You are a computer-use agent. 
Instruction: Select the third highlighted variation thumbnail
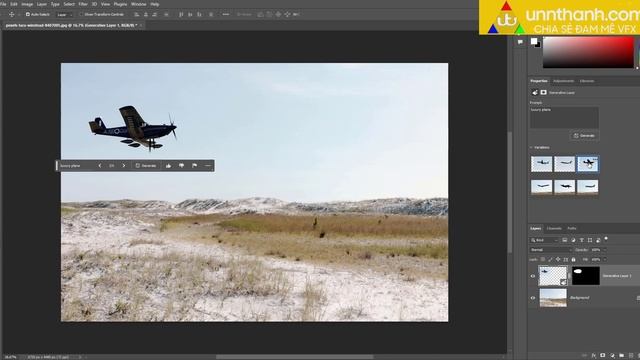(588, 164)
